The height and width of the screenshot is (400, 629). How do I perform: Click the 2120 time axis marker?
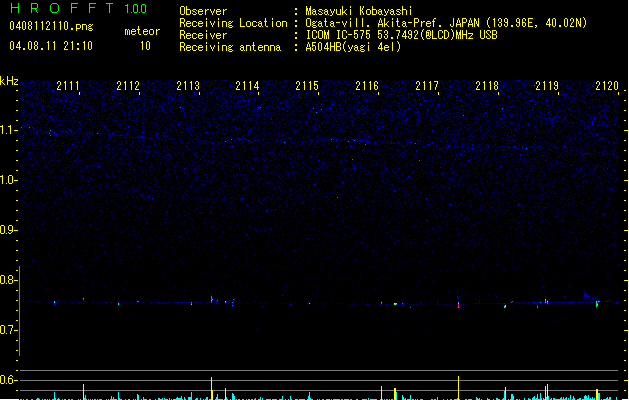tap(607, 86)
